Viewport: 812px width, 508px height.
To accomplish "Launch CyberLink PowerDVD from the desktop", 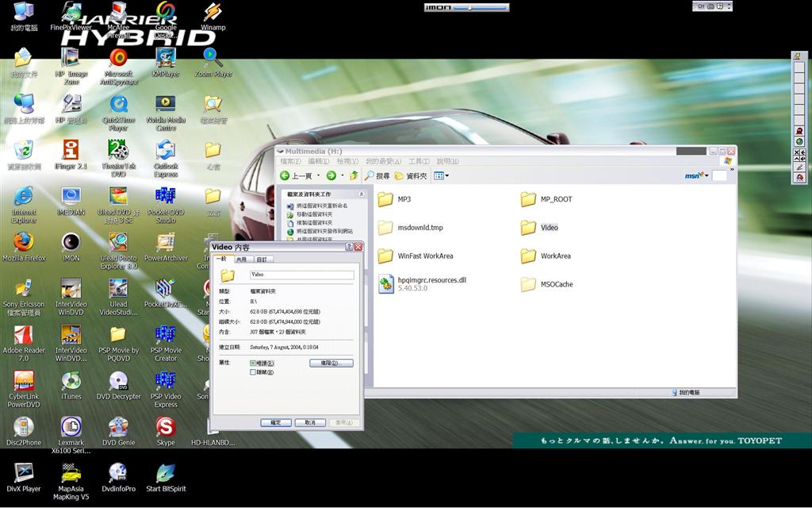I will (x=24, y=389).
